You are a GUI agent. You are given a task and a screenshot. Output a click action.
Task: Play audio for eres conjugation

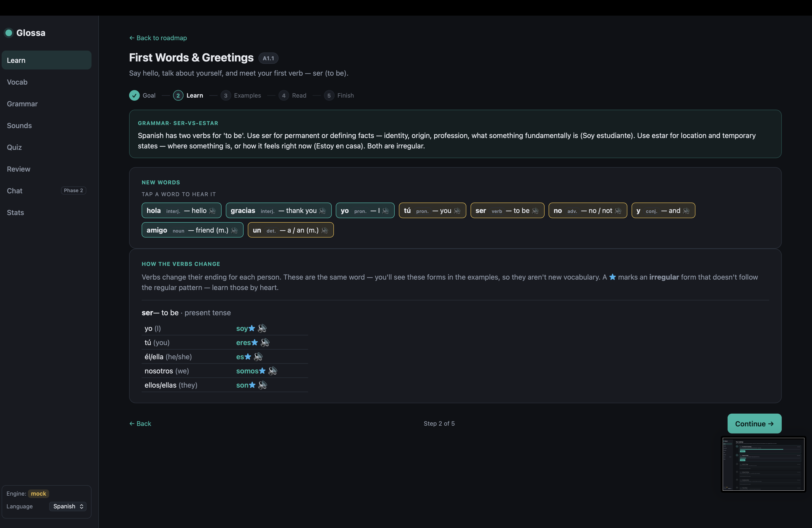(x=265, y=342)
